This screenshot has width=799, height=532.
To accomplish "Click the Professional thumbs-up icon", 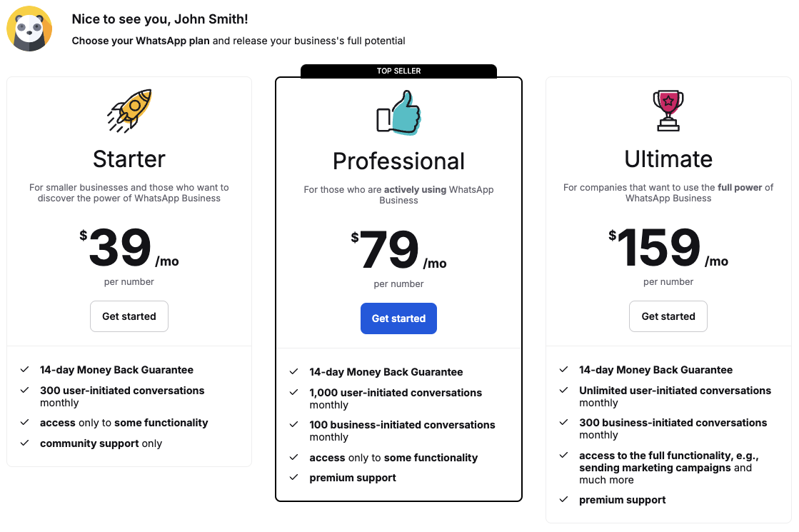I will click(398, 112).
